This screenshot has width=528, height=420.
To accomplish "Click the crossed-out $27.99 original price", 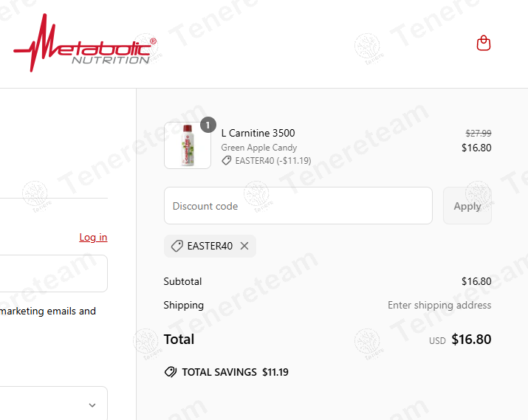I will coord(478,133).
